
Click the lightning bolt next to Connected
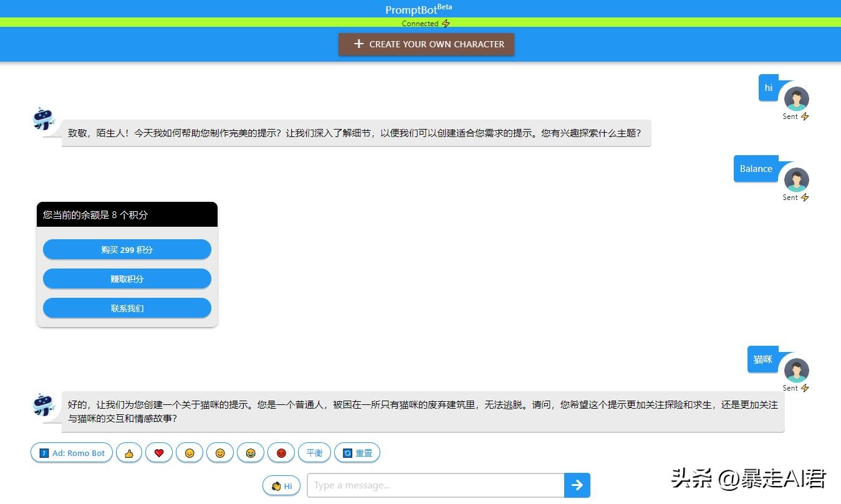coord(446,23)
